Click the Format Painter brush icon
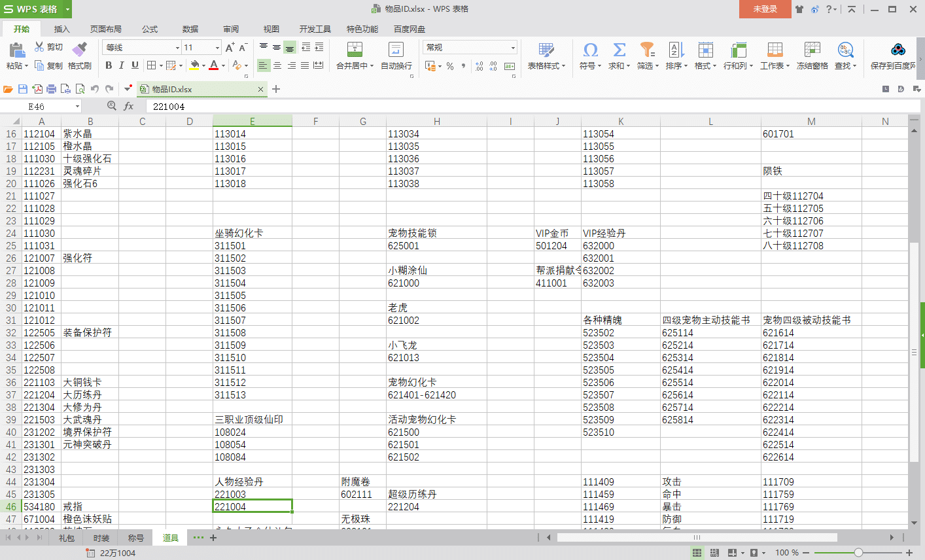Image resolution: width=925 pixels, height=560 pixels. pyautogui.click(x=79, y=50)
